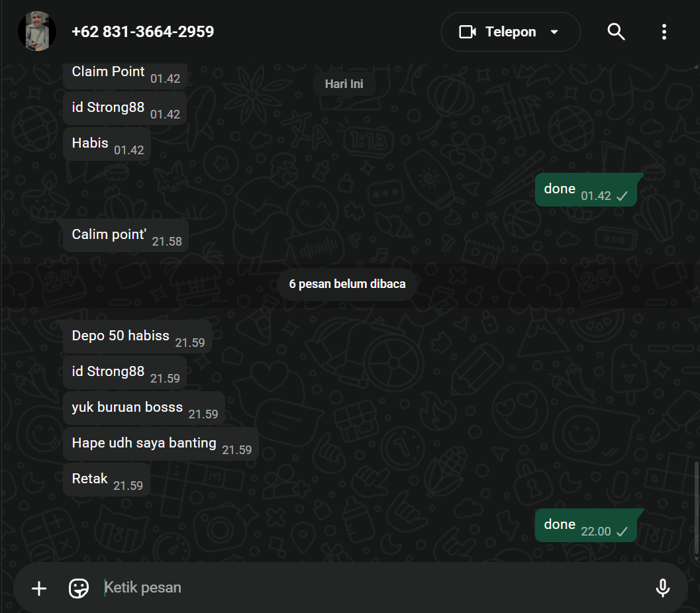The width and height of the screenshot is (700, 613).
Task: Click the "Depo 50 habiss" message bubble
Action: tap(138, 336)
